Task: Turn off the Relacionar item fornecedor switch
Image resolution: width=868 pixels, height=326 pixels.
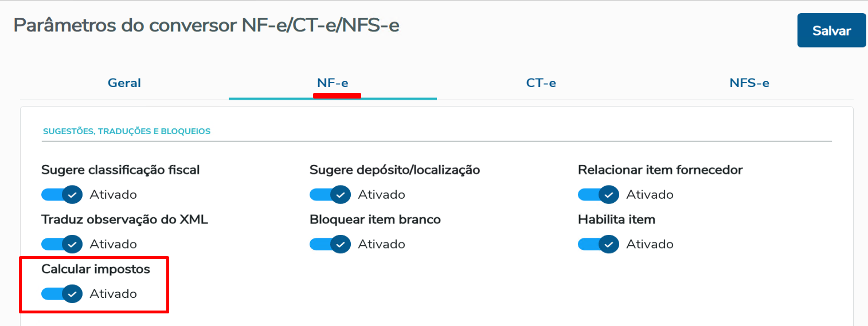Action: pos(599,195)
